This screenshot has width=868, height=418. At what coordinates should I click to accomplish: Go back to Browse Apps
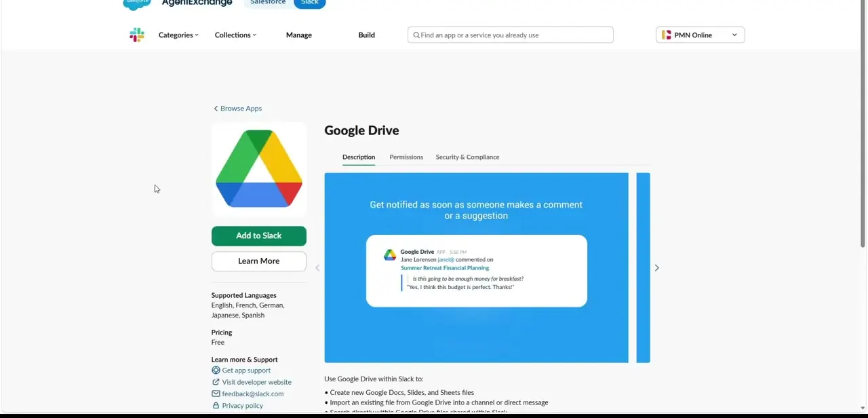pyautogui.click(x=237, y=109)
